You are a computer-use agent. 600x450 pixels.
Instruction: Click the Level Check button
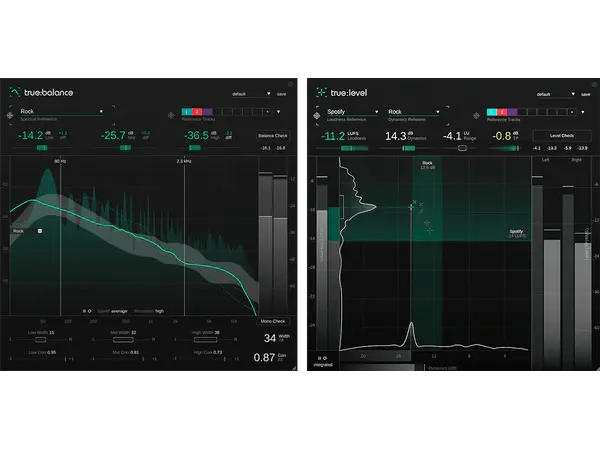pyautogui.click(x=562, y=136)
